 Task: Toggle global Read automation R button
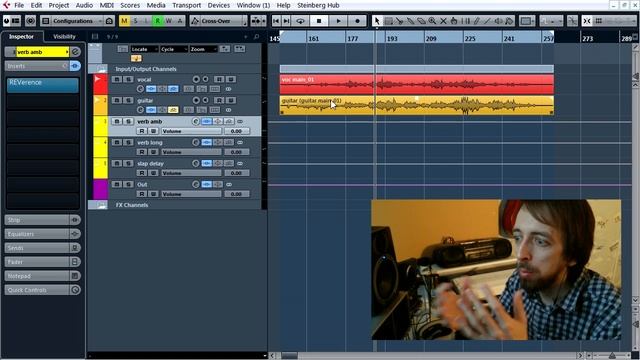pyautogui.click(x=158, y=21)
